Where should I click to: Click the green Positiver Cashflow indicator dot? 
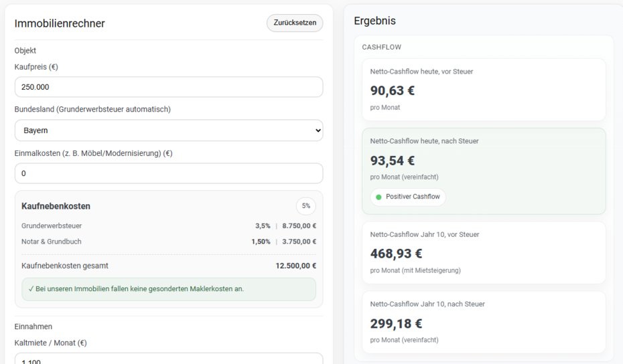378,197
